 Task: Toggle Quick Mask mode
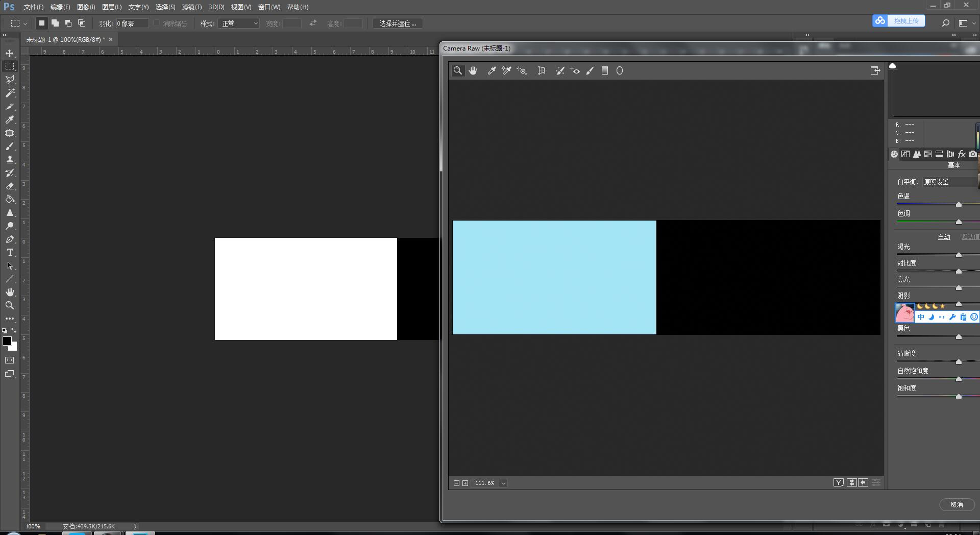pyautogui.click(x=10, y=360)
